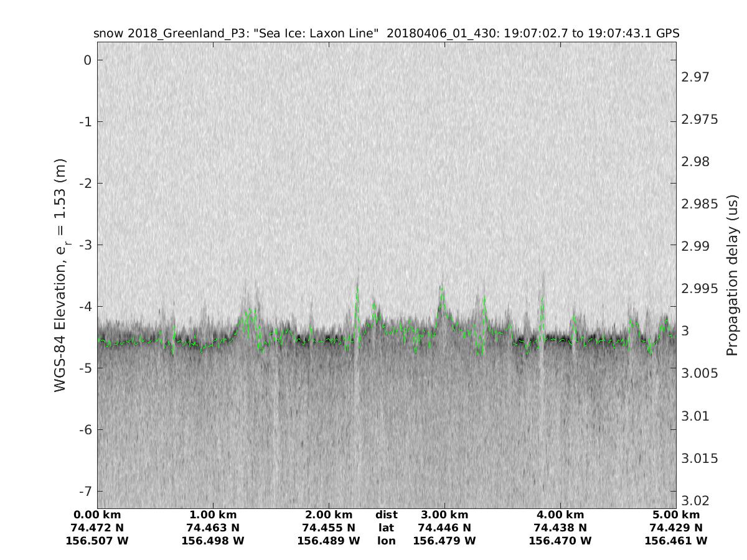Click the 'lon' legend label below the plot

(x=387, y=541)
